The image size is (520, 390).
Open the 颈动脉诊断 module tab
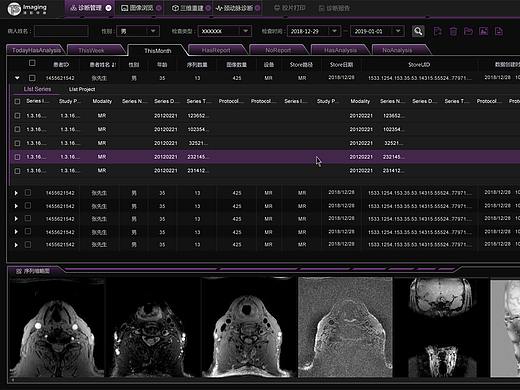coord(235,8)
